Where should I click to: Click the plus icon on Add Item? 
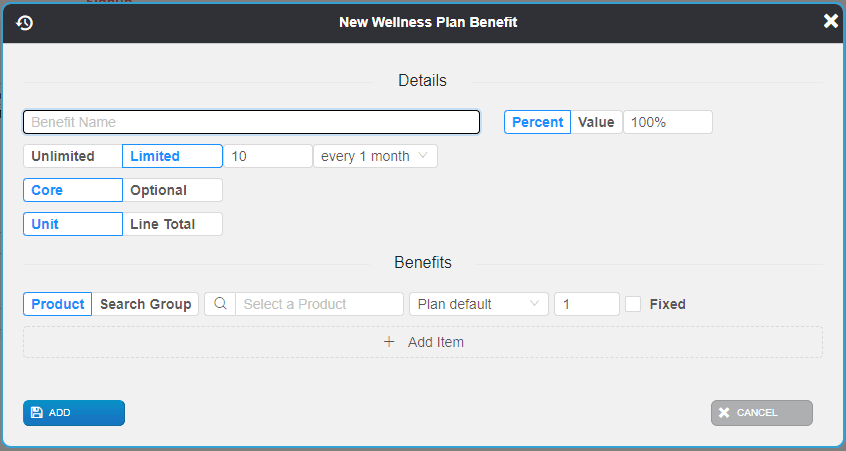(x=390, y=342)
